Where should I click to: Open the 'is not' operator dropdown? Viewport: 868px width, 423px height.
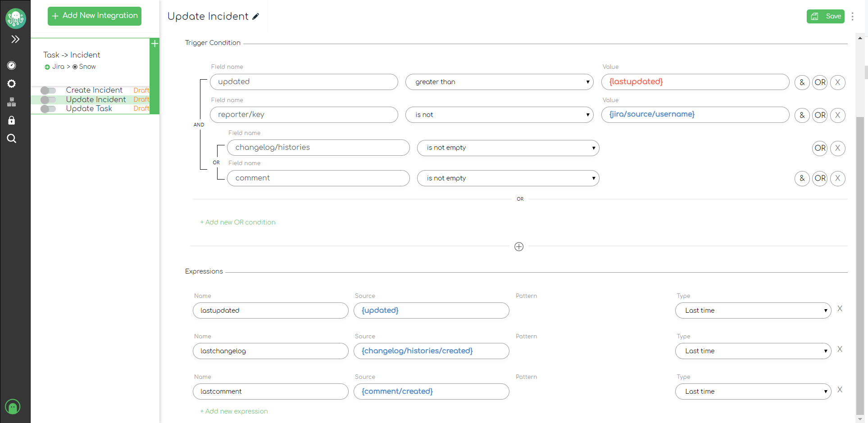coord(499,115)
